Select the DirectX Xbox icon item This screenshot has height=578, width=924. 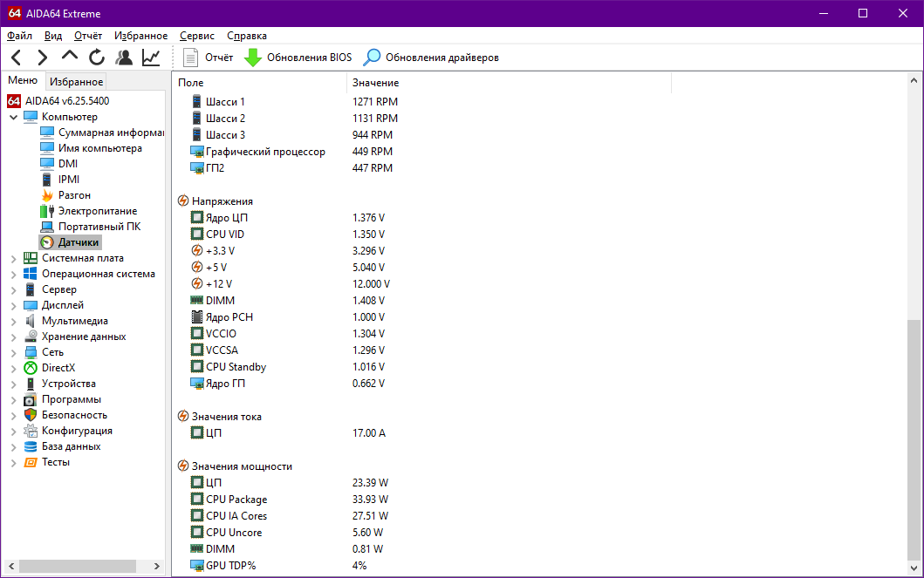click(50, 368)
